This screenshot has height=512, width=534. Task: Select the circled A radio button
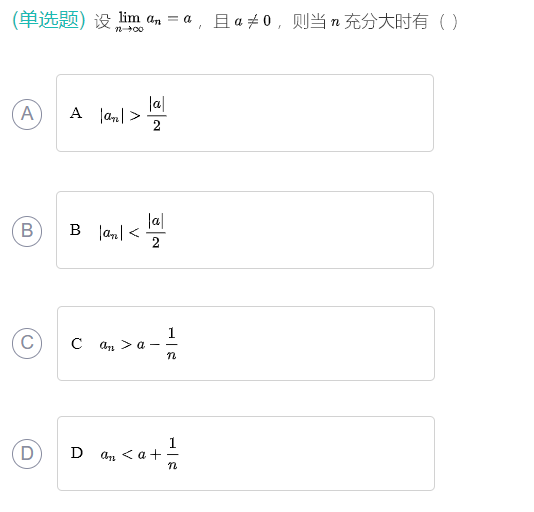coord(27,114)
